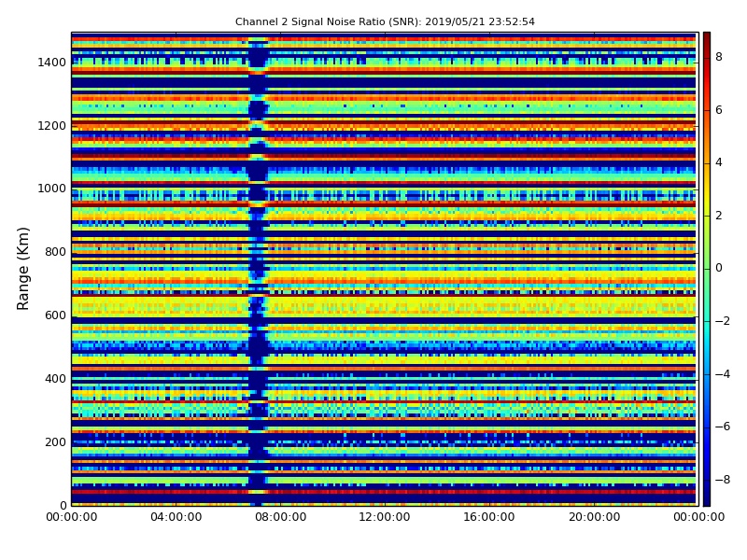Click the colorbar value −8 label

[x=723, y=480]
